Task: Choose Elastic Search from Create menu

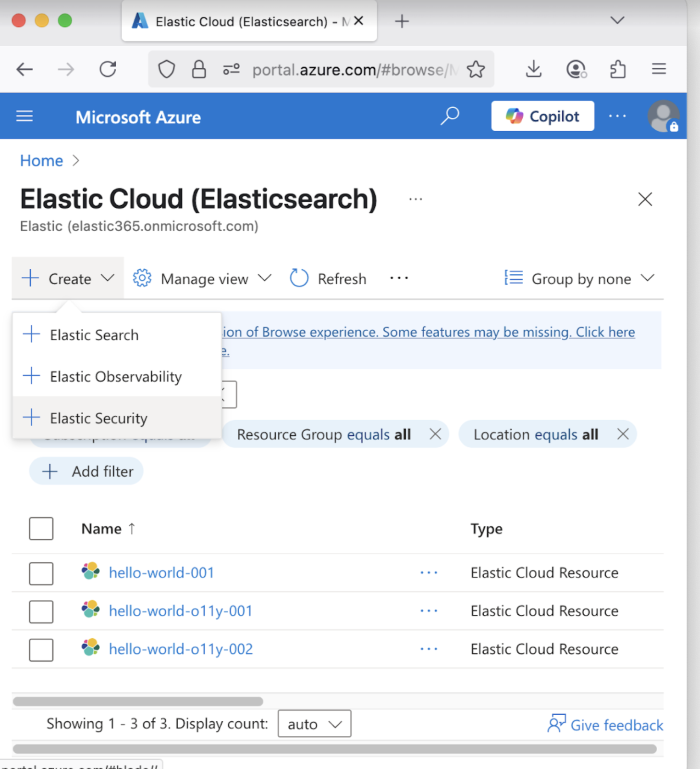Action: pos(117,335)
